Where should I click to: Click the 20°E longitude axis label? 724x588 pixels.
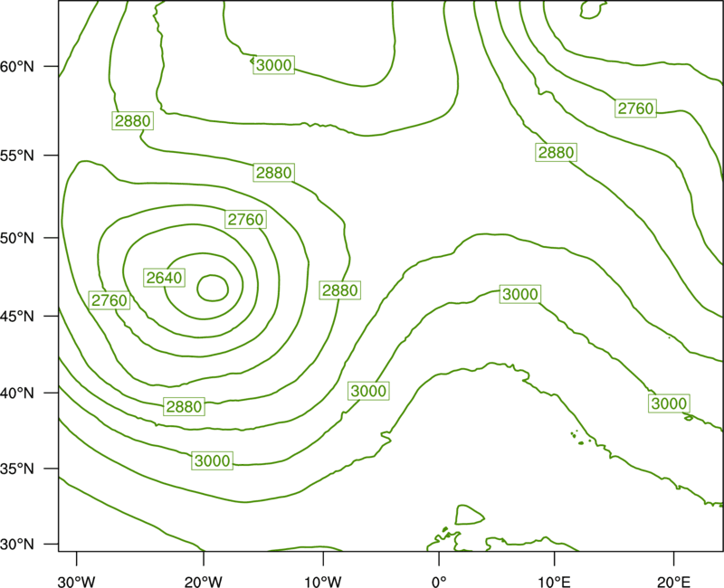(x=673, y=582)
